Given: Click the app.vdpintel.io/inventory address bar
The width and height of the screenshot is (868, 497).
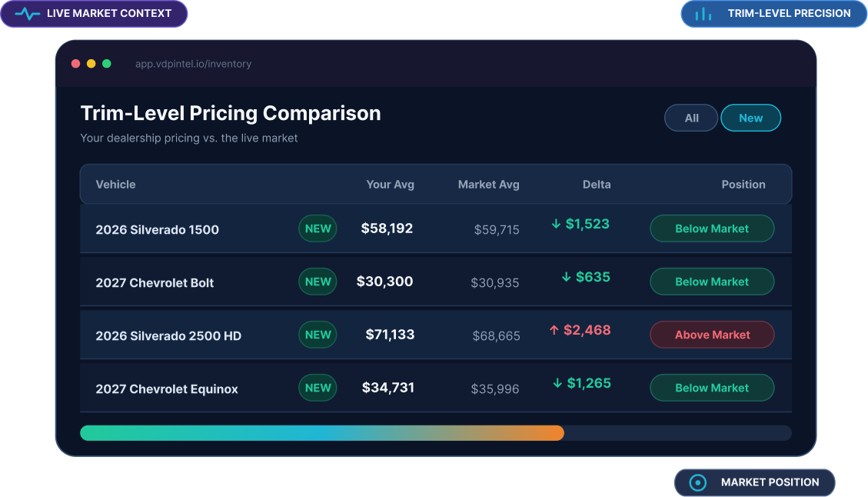Looking at the screenshot, I should [x=193, y=65].
